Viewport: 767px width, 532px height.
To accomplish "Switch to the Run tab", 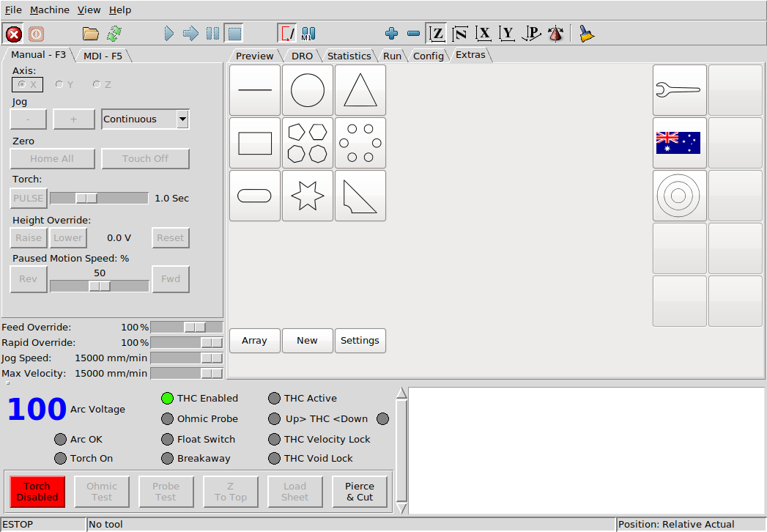I will [392, 56].
